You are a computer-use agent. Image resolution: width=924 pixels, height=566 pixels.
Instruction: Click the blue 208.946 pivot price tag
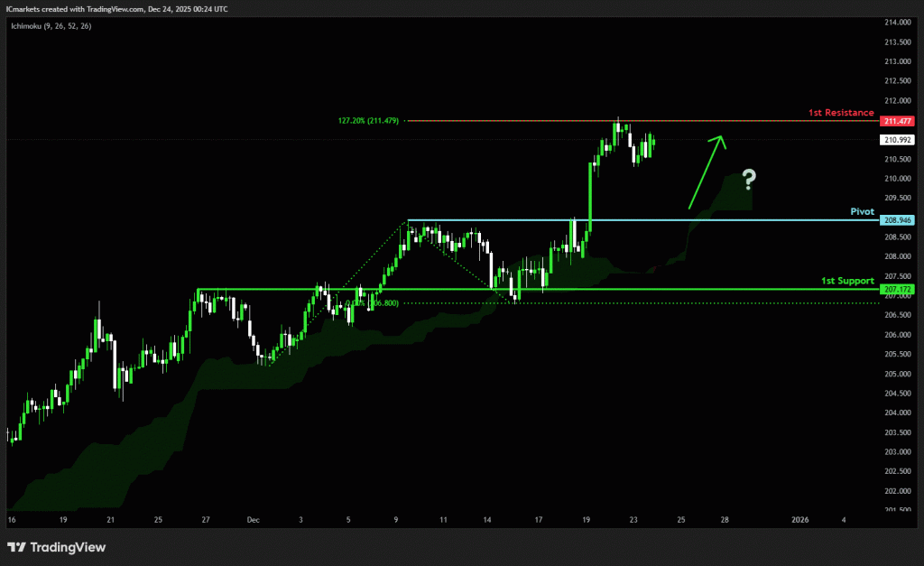pyautogui.click(x=898, y=220)
